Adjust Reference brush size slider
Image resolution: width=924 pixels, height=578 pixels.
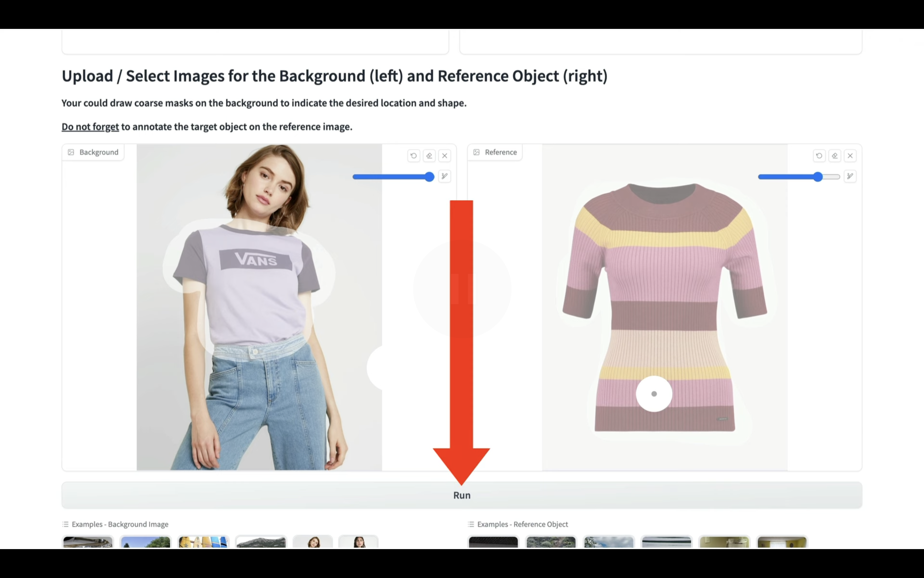click(799, 177)
